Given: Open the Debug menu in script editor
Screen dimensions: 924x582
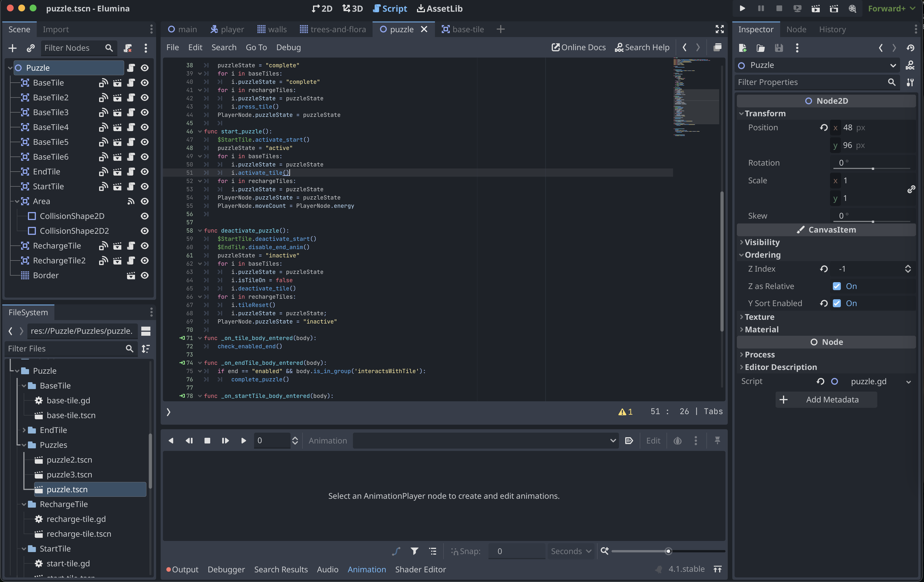Looking at the screenshot, I should point(288,47).
